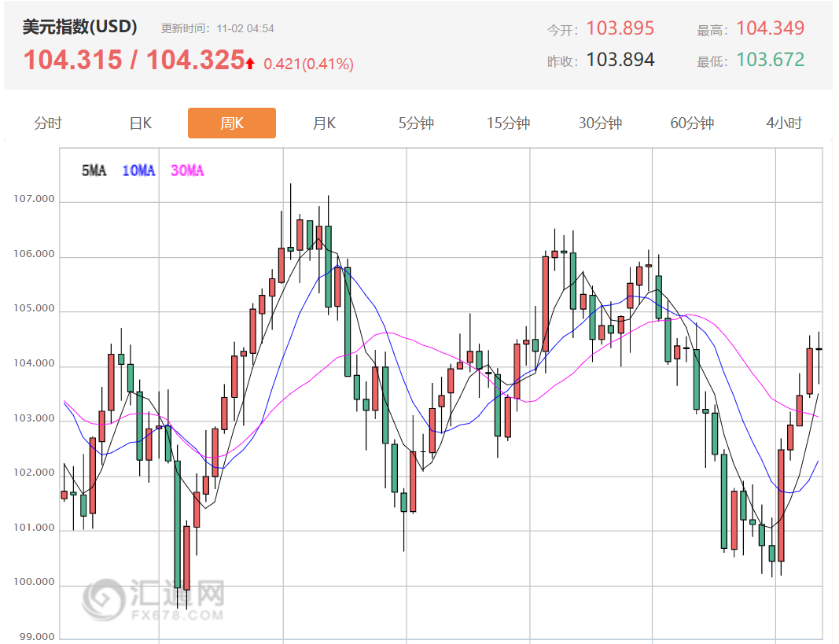Open the 日K daily candlestick view
839x644 pixels.
[139, 123]
